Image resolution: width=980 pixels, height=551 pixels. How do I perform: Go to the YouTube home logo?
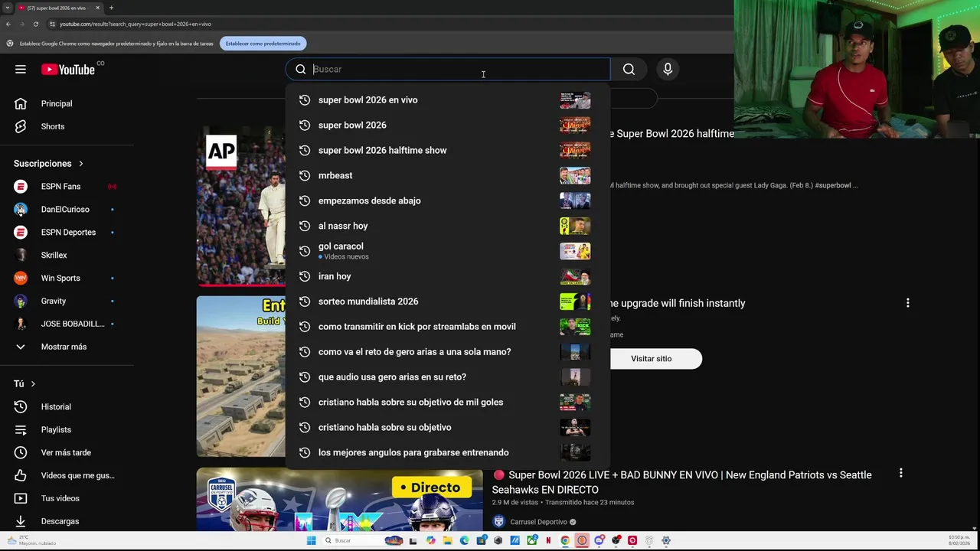67,70
